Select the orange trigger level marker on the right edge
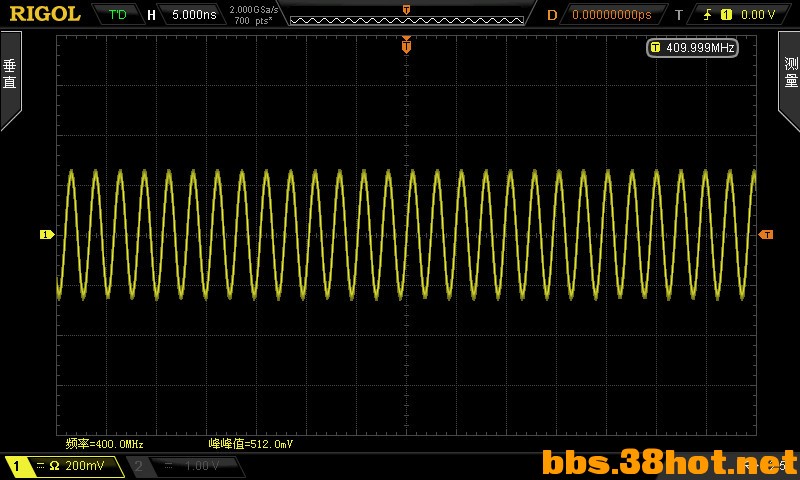The height and width of the screenshot is (480, 800). [x=765, y=235]
